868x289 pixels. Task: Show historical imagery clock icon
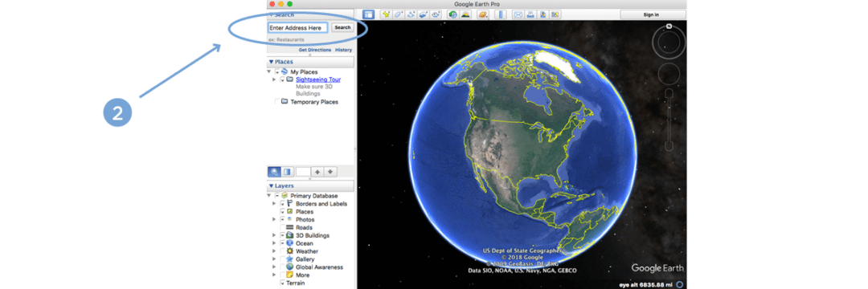pos(452,14)
